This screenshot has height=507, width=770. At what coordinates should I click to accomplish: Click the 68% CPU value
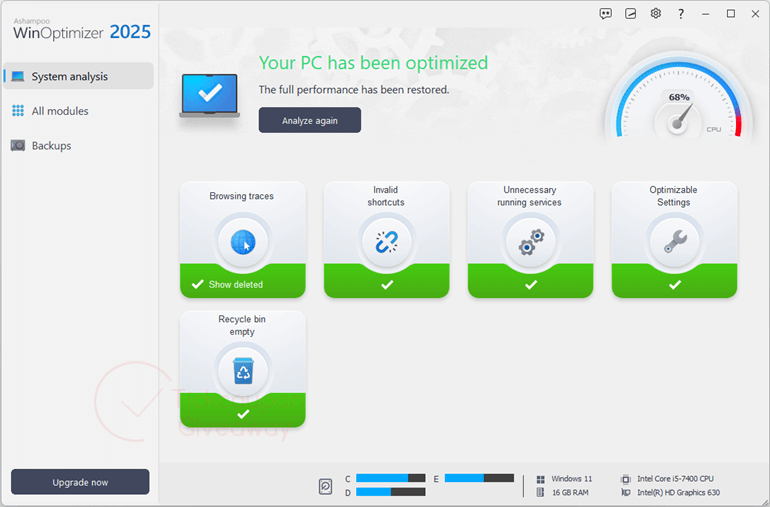(x=679, y=97)
